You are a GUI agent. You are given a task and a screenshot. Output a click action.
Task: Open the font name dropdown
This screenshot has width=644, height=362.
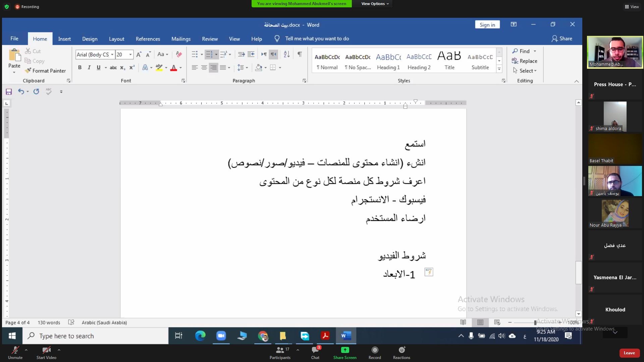(112, 55)
